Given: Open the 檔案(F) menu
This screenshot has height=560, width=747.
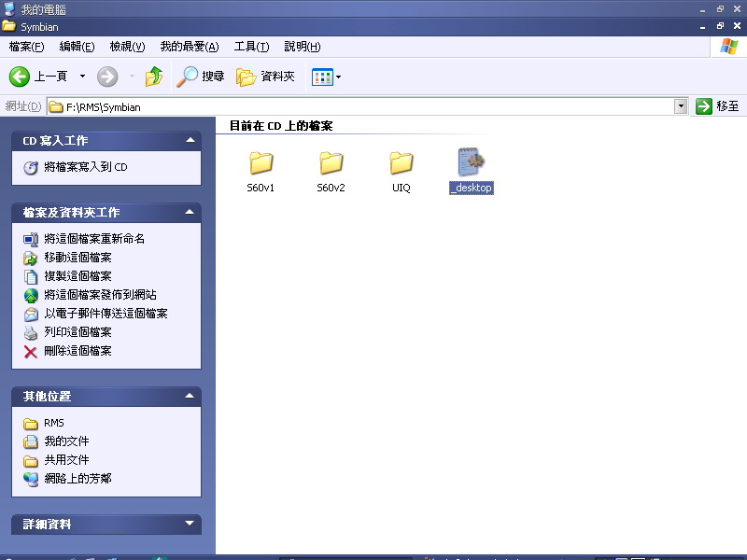Looking at the screenshot, I should pyautogui.click(x=27, y=47).
